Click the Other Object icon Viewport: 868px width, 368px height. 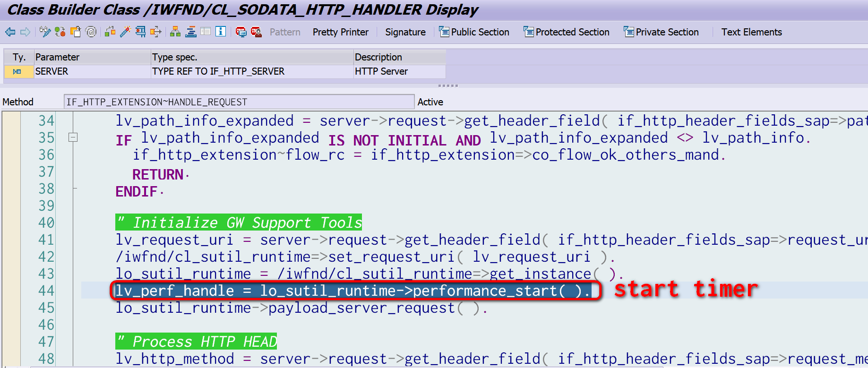(76, 32)
